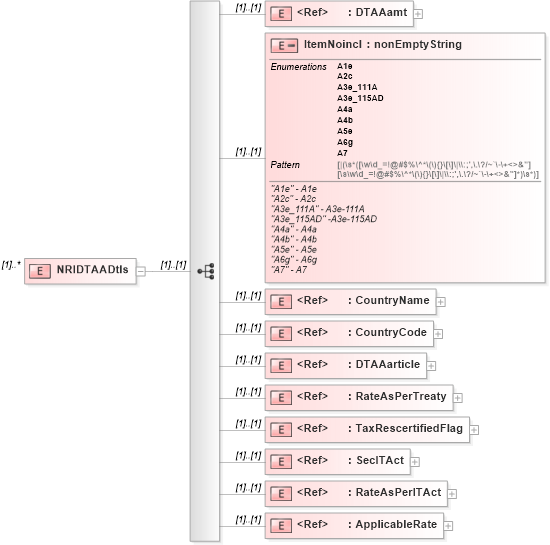Click the E icon beside ApplicableRate reference
550x545 pixels.
pyautogui.click(x=281, y=526)
